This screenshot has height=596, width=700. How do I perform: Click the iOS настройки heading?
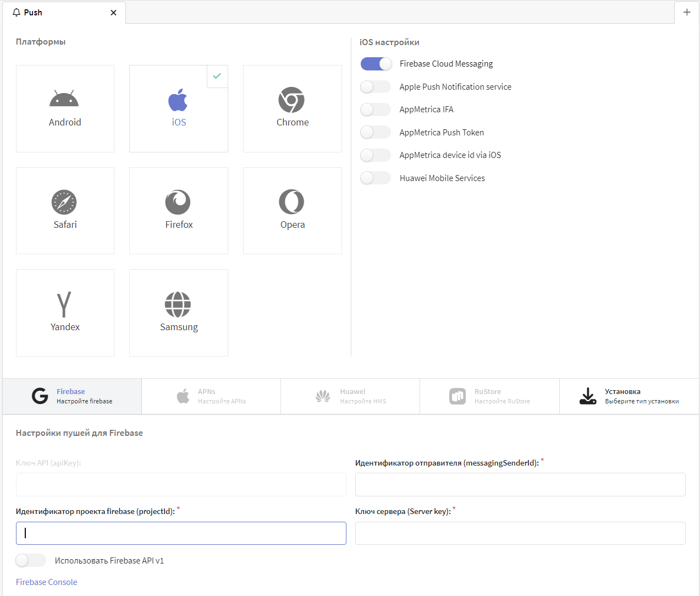point(389,42)
